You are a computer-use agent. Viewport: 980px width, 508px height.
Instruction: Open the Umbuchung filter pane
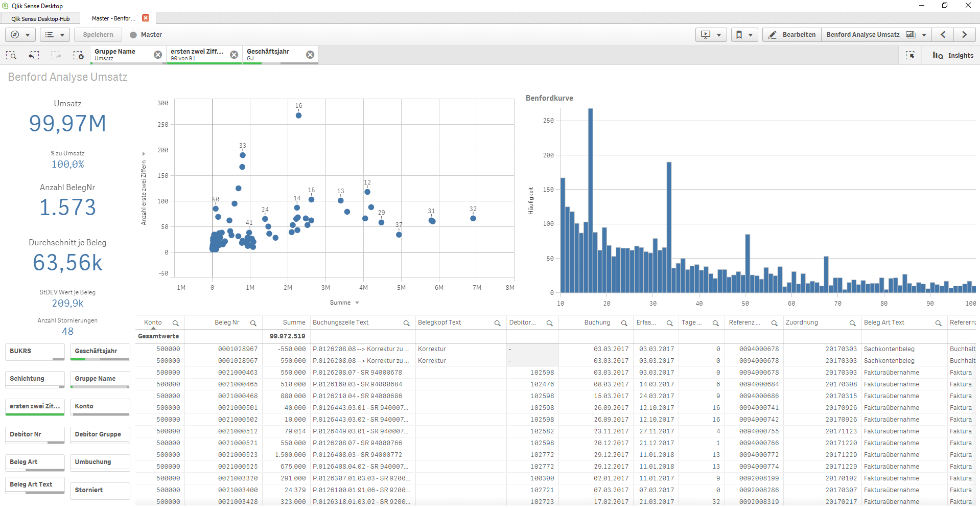(x=100, y=463)
